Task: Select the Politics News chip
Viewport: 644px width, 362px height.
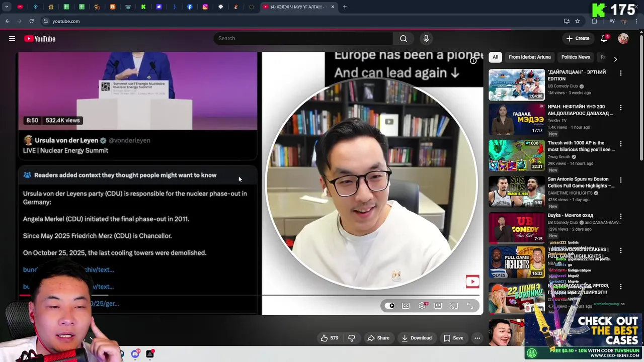Action: (x=576, y=57)
